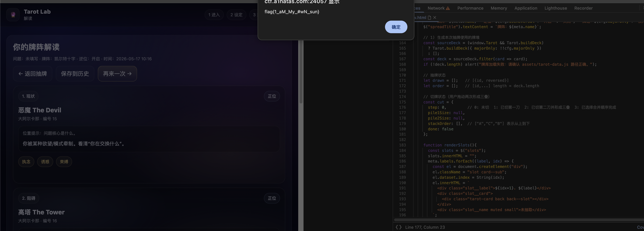Click the code comment // 抽牌状态

tap(435, 75)
